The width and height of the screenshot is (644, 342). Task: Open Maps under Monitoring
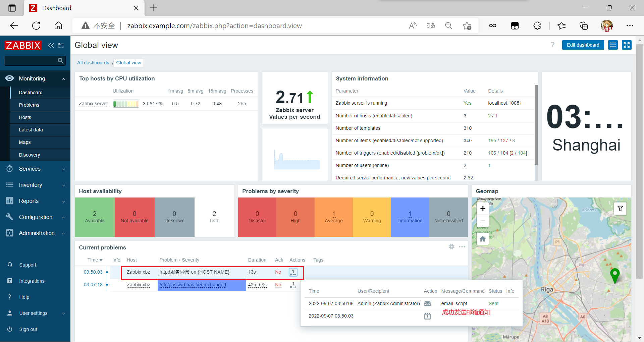click(40, 142)
